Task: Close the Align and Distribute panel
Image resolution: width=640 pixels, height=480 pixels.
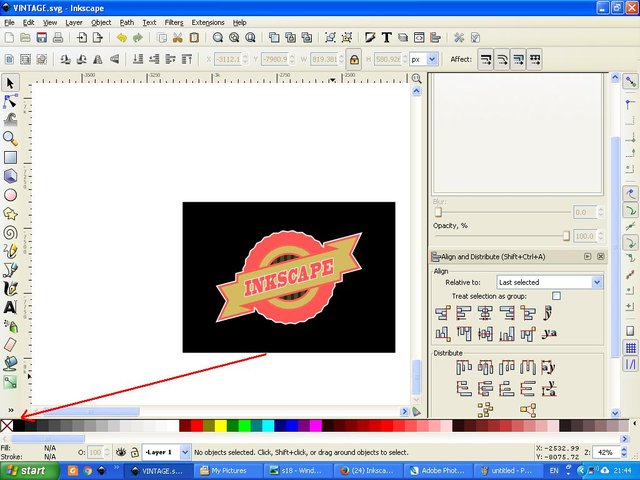Action: click(600, 256)
